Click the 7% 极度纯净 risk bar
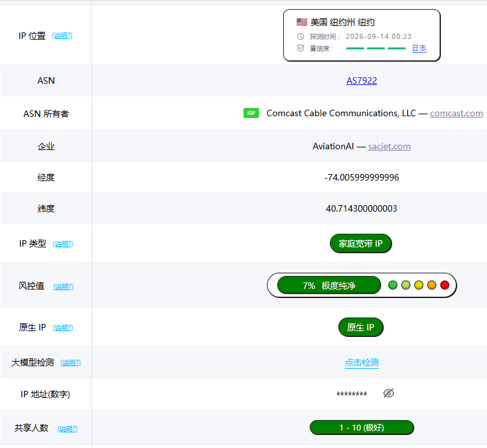The image size is (487, 448). (329, 285)
